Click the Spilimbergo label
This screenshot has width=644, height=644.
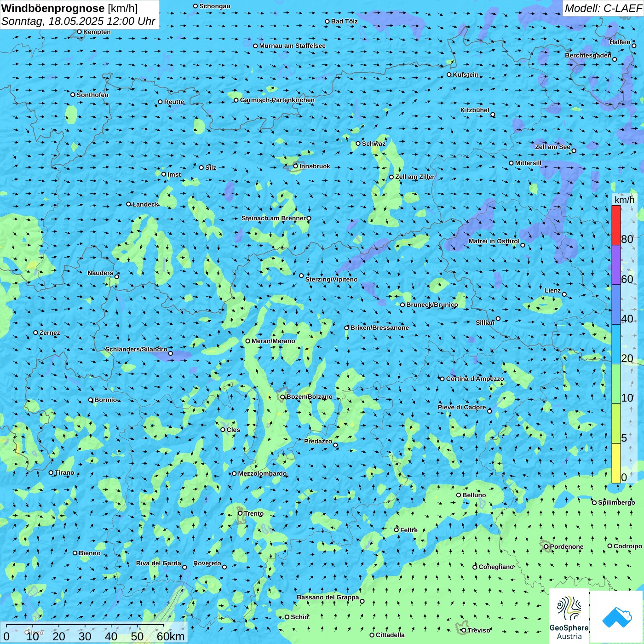tap(616, 502)
